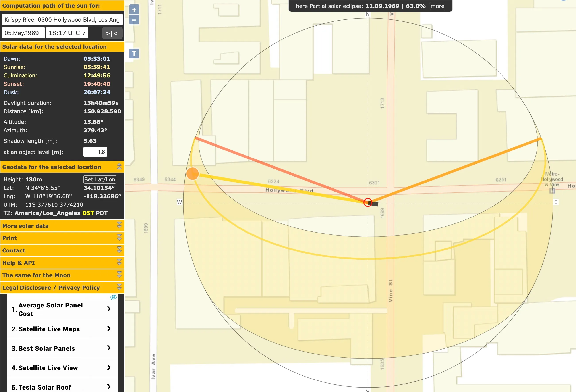
Task: Click the object level field showing 1.6
Action: [95, 152]
